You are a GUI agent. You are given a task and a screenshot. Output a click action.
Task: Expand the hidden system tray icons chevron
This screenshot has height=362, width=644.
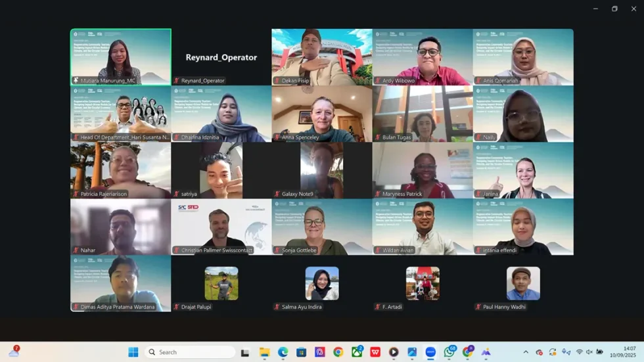[x=526, y=352]
